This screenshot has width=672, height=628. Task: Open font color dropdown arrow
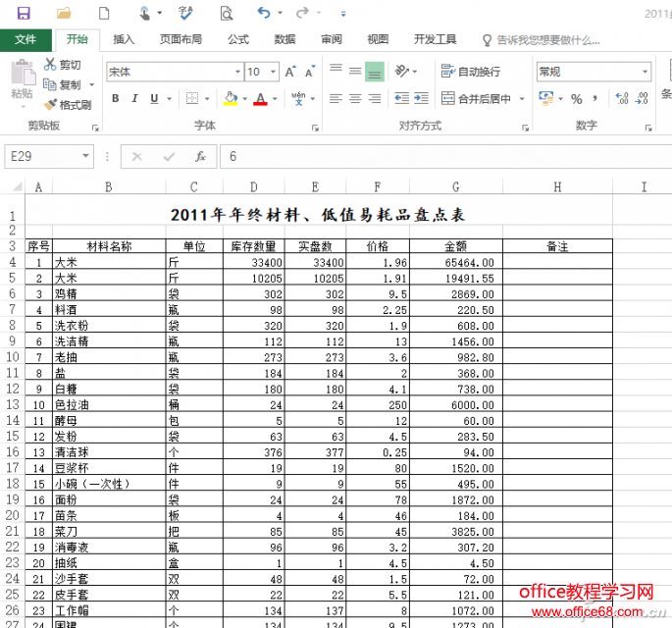(x=275, y=99)
